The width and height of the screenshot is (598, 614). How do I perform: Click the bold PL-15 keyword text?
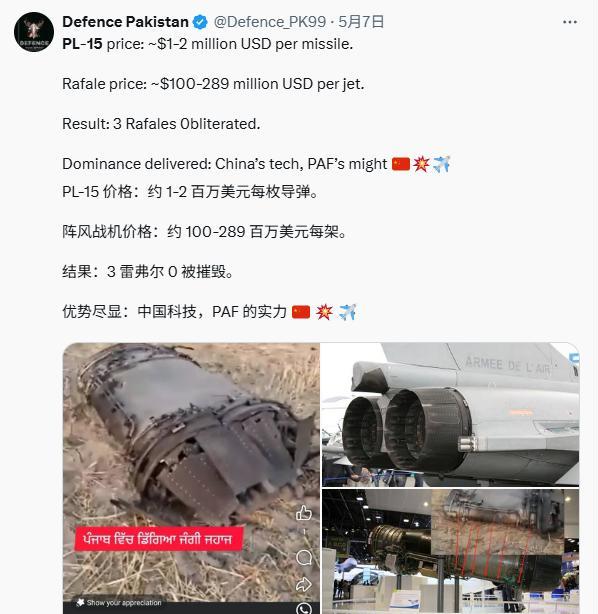[82, 44]
